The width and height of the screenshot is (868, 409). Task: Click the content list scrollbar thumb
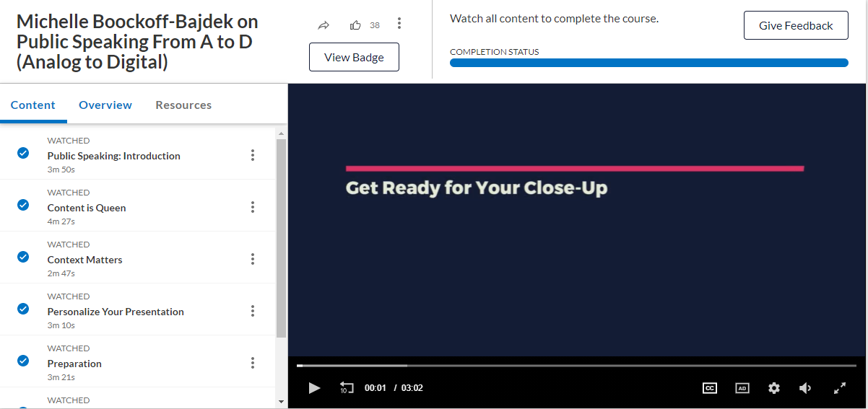pyautogui.click(x=282, y=238)
